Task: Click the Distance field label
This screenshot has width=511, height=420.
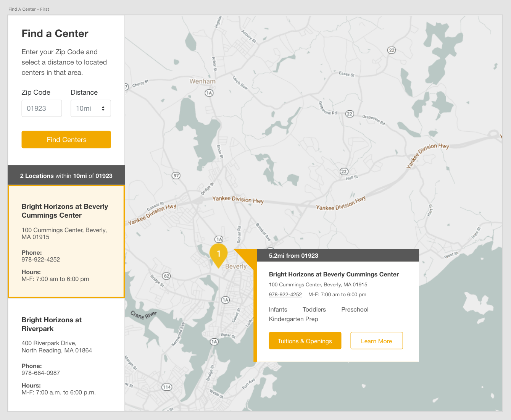Action: click(84, 92)
